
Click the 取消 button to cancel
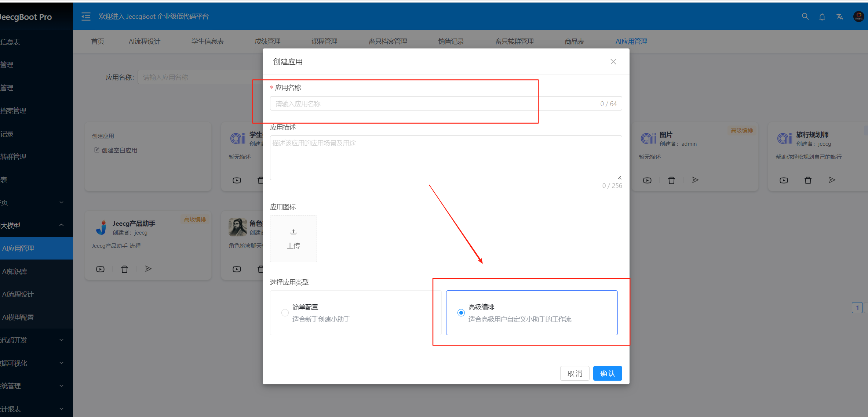tap(575, 373)
